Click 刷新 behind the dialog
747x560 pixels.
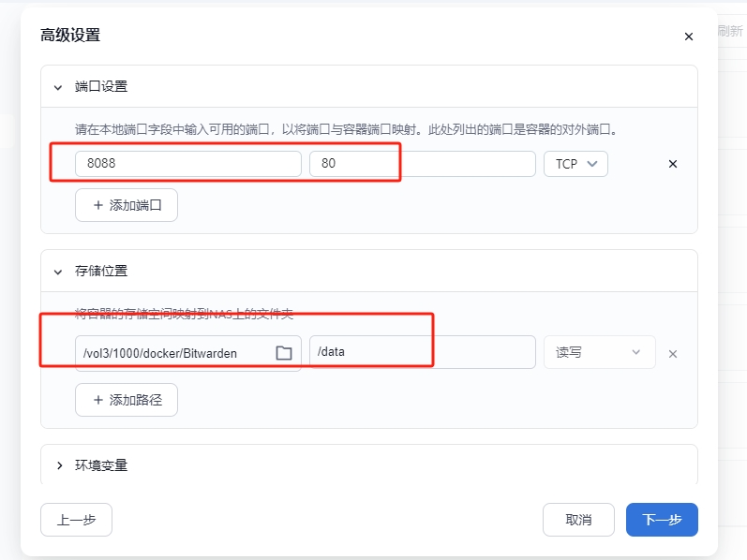(731, 30)
